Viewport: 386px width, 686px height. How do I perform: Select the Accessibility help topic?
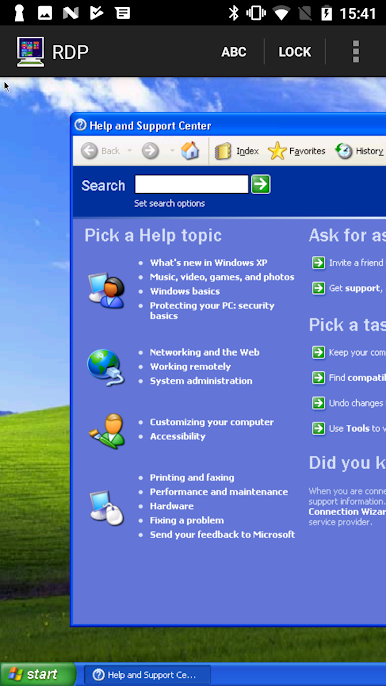(178, 437)
